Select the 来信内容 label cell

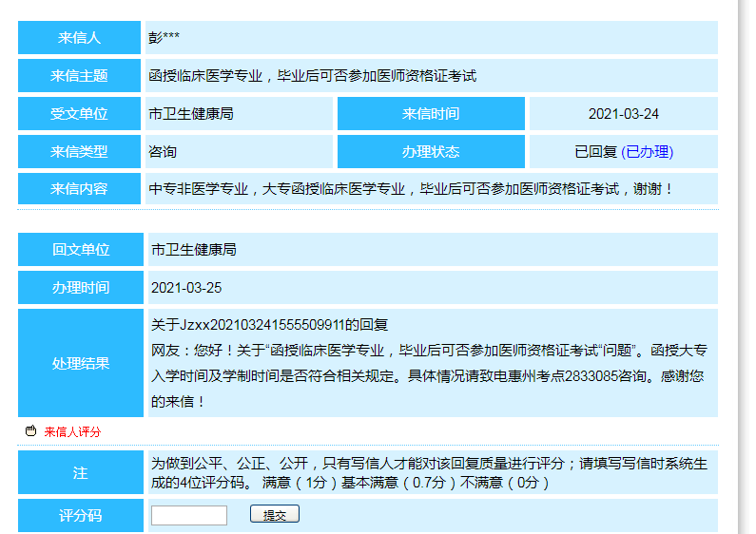pos(80,189)
